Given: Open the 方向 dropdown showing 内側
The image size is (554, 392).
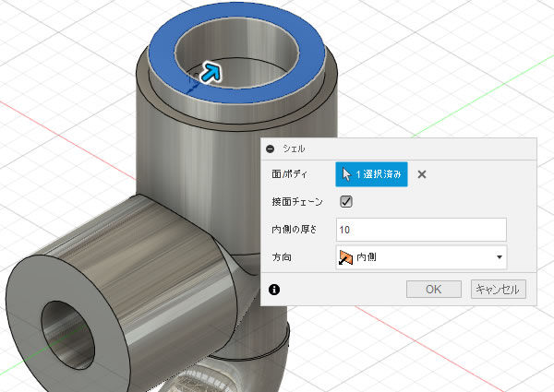Looking at the screenshot, I should click(x=421, y=257).
